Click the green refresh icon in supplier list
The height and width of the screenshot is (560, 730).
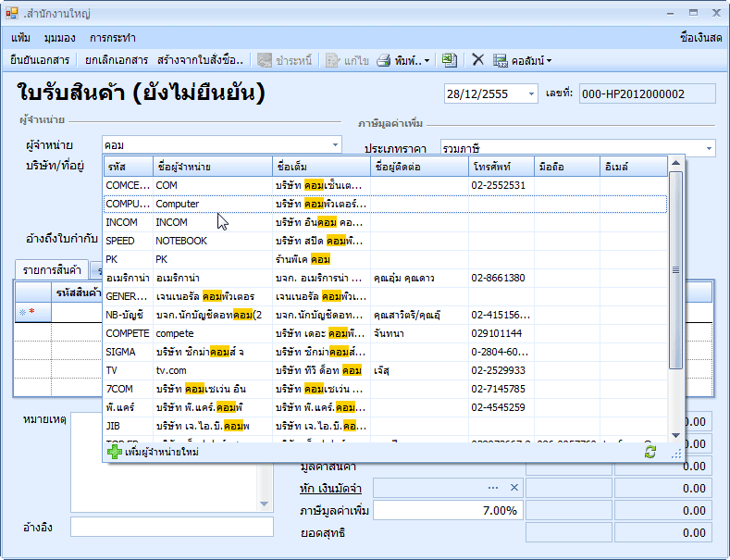pos(650,452)
